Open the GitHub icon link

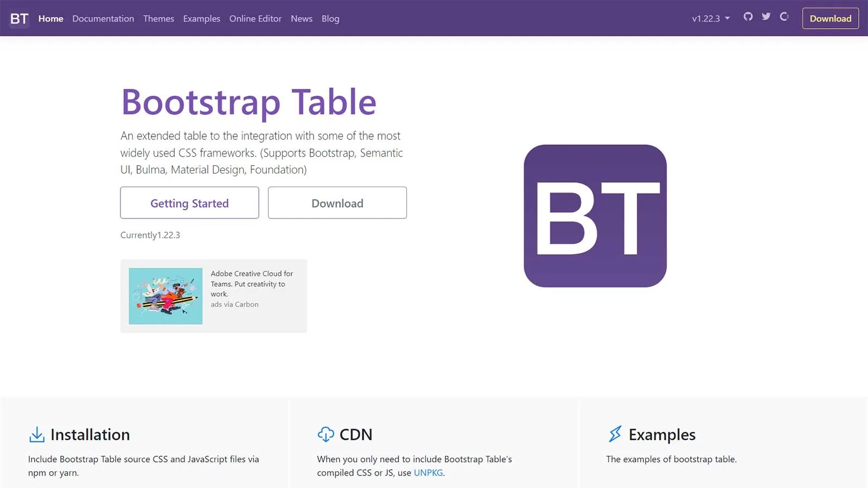tap(748, 17)
